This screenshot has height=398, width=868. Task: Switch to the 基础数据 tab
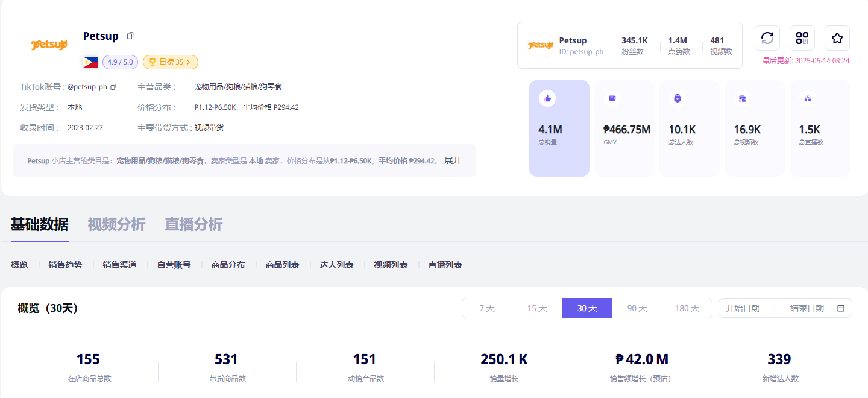40,224
